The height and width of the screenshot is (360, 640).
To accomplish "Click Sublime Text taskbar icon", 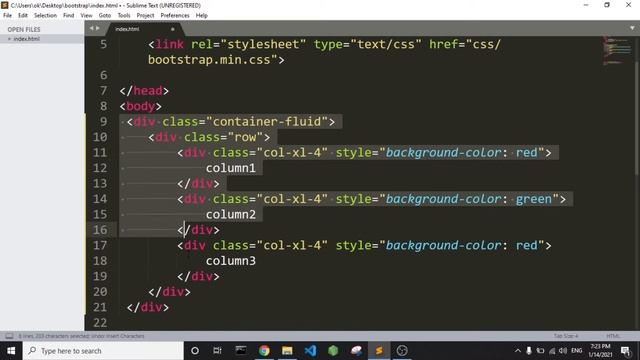I will pos(379,351).
